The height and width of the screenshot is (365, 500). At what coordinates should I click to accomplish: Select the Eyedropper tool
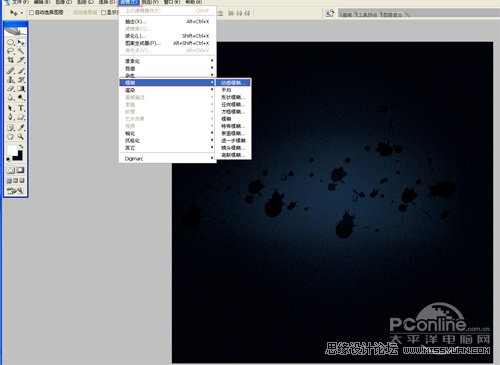point(21,127)
